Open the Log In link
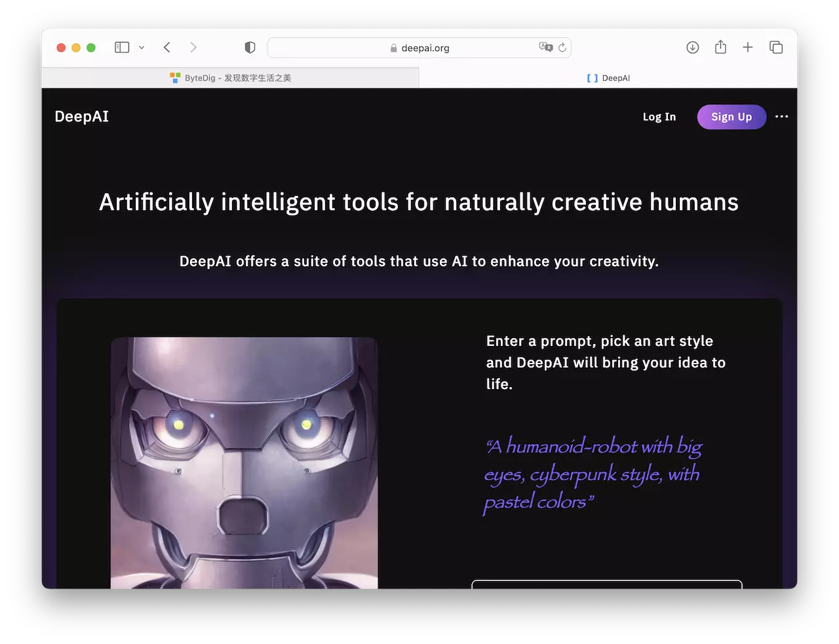Viewport: 839px width, 644px height. click(659, 117)
